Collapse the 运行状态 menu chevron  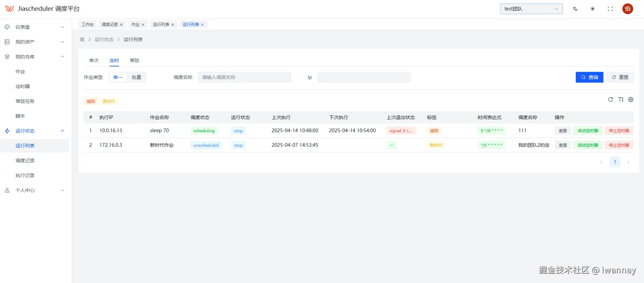[x=63, y=131]
